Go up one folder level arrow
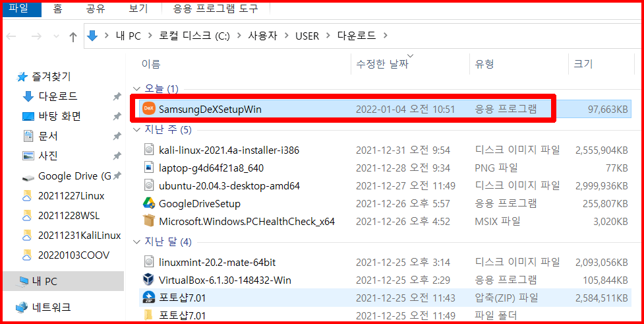Screen dimensions: 644x324 tap(73, 36)
